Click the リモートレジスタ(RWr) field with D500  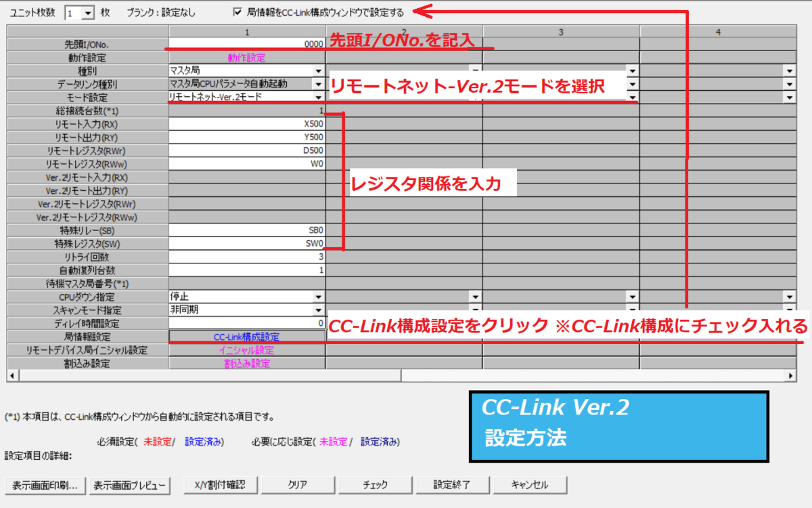click(x=247, y=150)
